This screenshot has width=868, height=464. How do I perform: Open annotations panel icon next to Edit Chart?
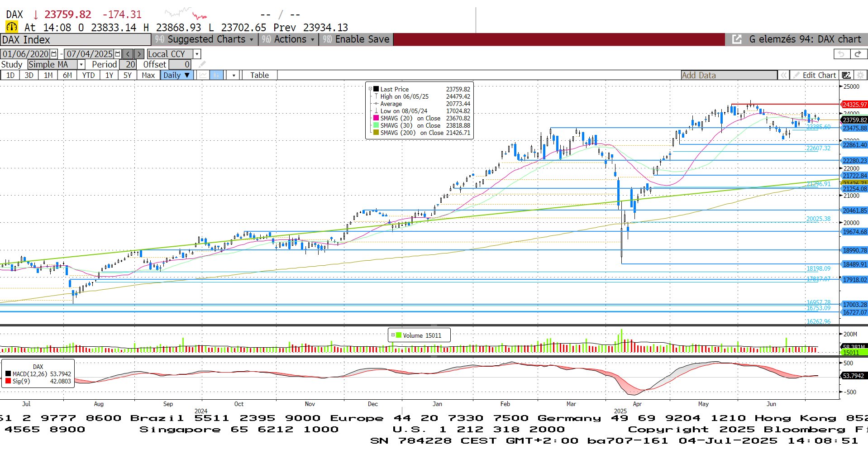click(846, 75)
